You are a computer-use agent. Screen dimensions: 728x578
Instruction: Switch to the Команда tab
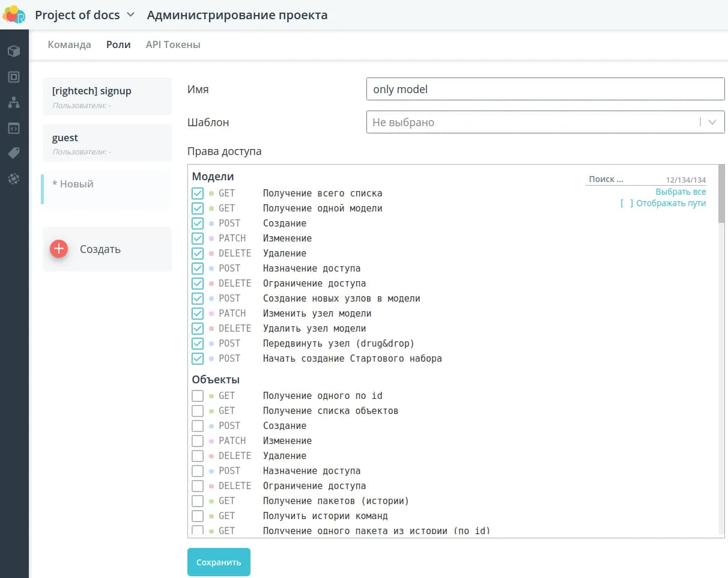point(69,44)
